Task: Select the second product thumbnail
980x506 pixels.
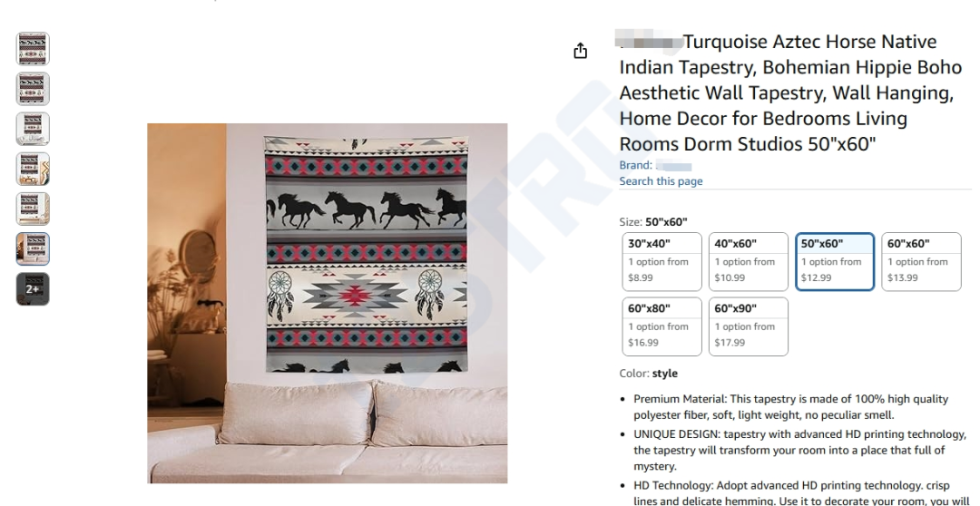Action: pyautogui.click(x=33, y=89)
